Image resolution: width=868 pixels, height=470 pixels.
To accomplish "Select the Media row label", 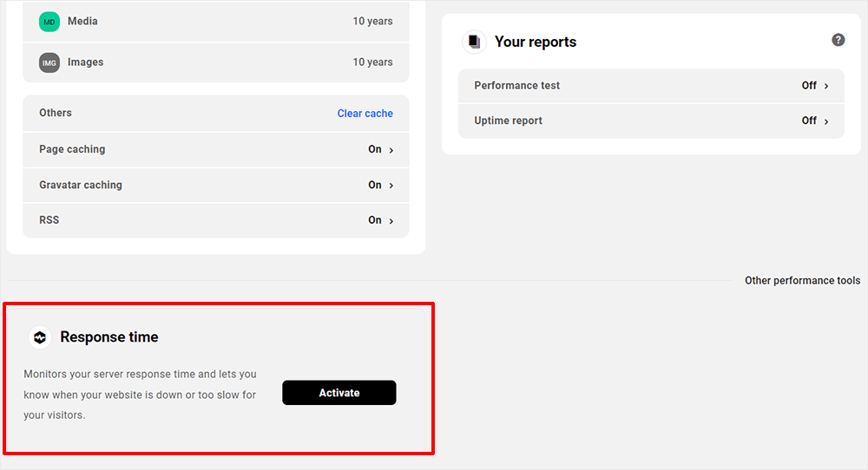I will [x=82, y=21].
